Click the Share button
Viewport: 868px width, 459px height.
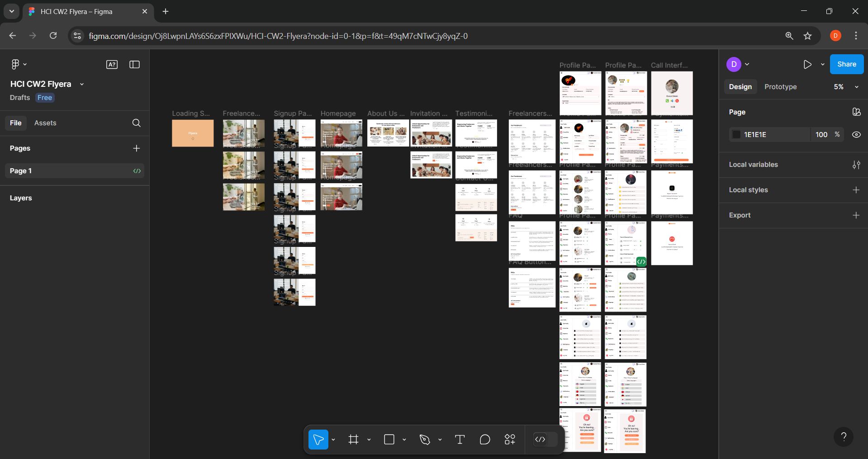click(846, 64)
